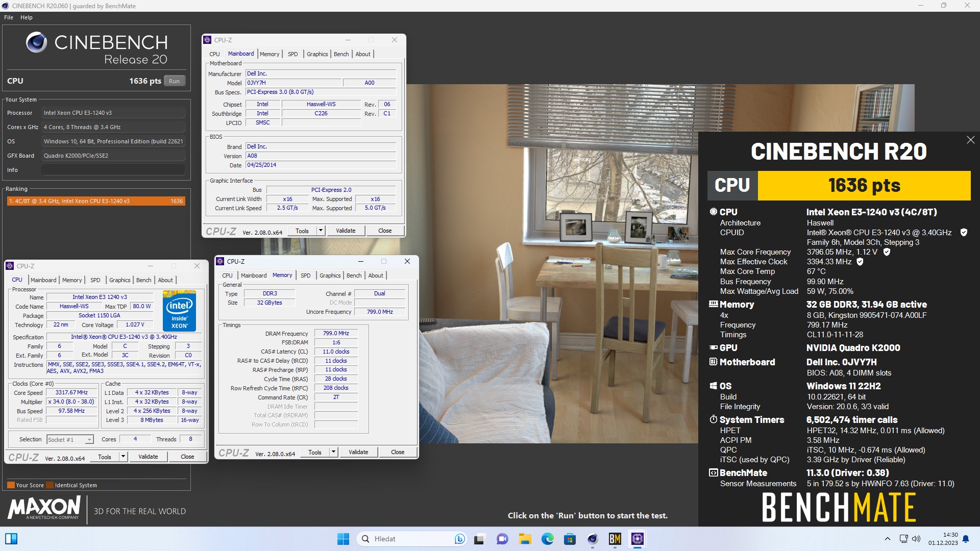The width and height of the screenshot is (980, 551).
Task: Click Tools button in CPU-tab CPU-Z window
Action: 105,457
